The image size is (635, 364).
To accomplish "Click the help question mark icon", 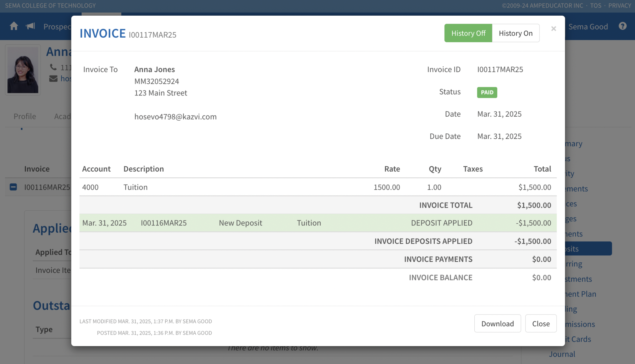I will tap(622, 26).
